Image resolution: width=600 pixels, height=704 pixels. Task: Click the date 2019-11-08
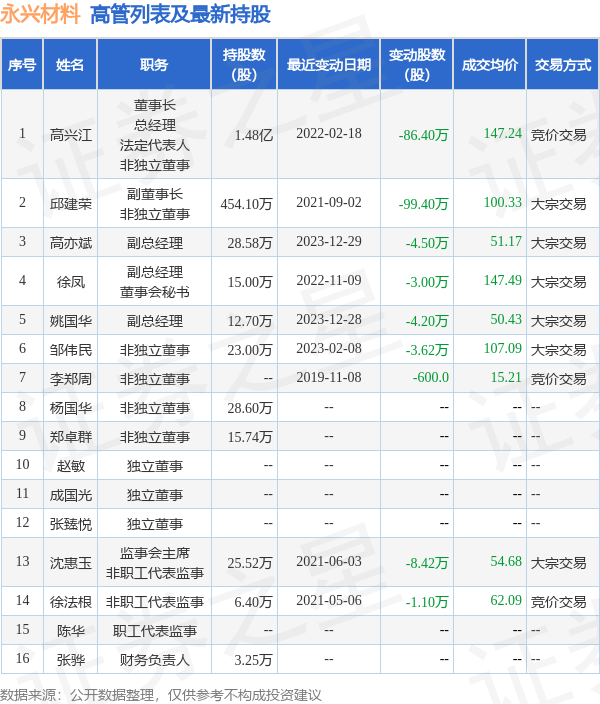click(329, 378)
